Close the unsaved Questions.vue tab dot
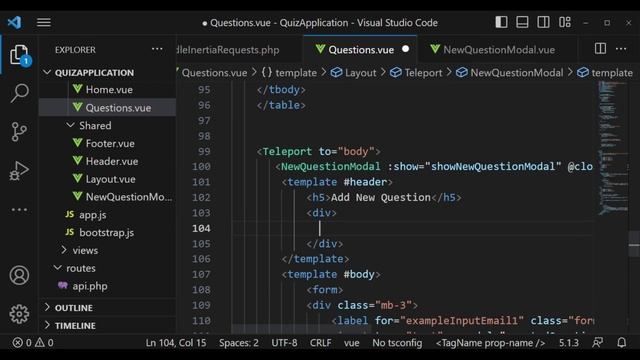 click(405, 49)
